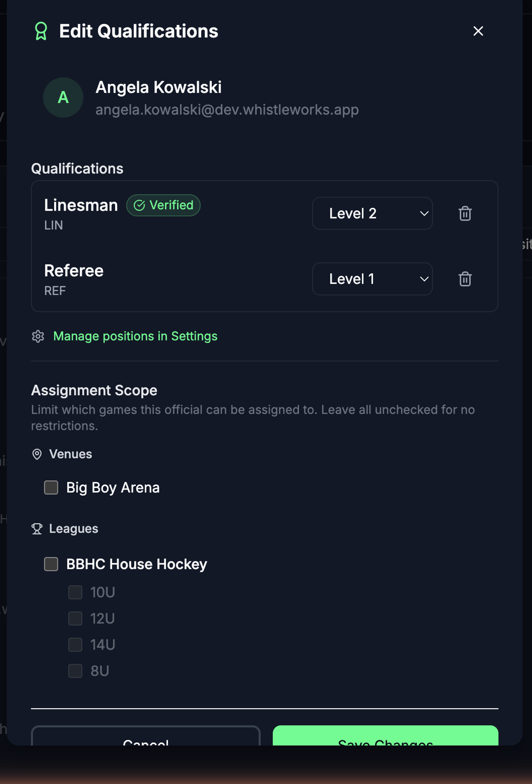Click the Venues location pin icon
This screenshot has width=532, height=784.
coord(37,454)
